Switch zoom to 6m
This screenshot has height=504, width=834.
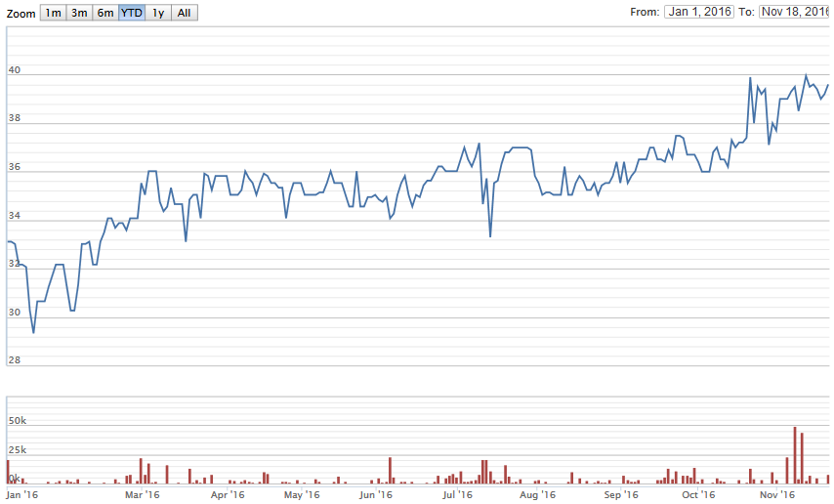click(x=104, y=13)
